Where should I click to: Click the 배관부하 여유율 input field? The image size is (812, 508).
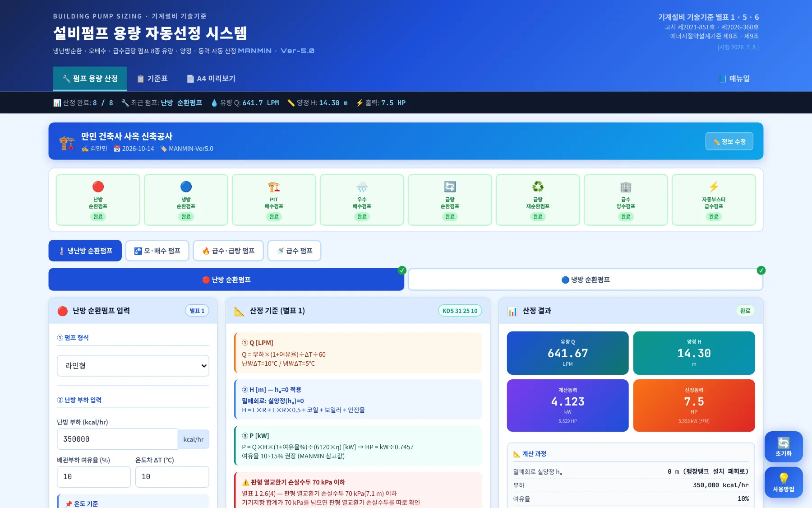pos(94,477)
